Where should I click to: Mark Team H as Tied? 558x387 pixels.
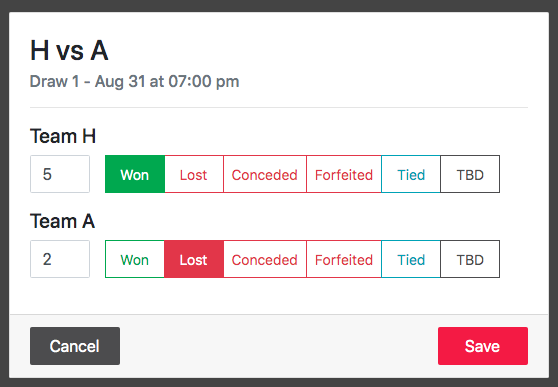[x=411, y=174]
